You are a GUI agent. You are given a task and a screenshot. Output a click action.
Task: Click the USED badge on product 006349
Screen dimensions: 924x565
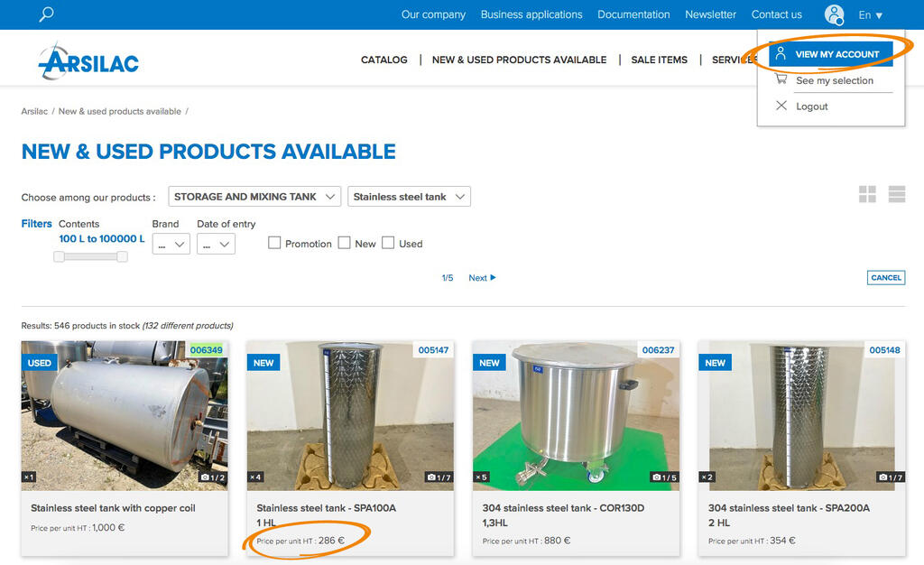click(40, 363)
